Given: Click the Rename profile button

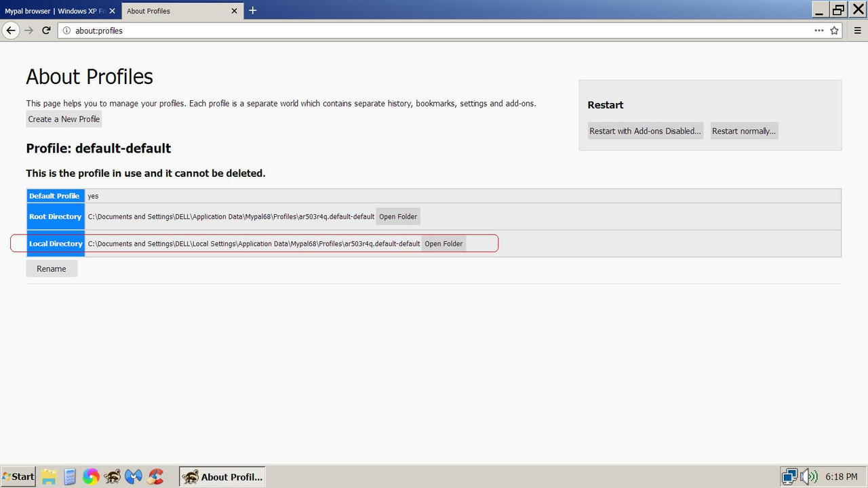Looking at the screenshot, I should 52,269.
